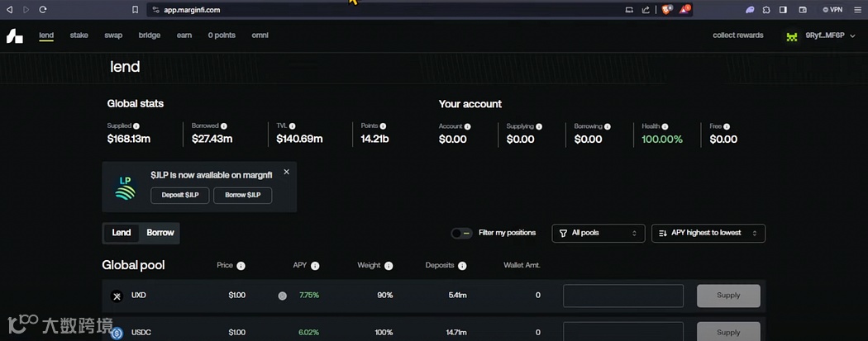The image size is (868, 341).
Task: Click the 100.00% Health value
Action: (662, 140)
